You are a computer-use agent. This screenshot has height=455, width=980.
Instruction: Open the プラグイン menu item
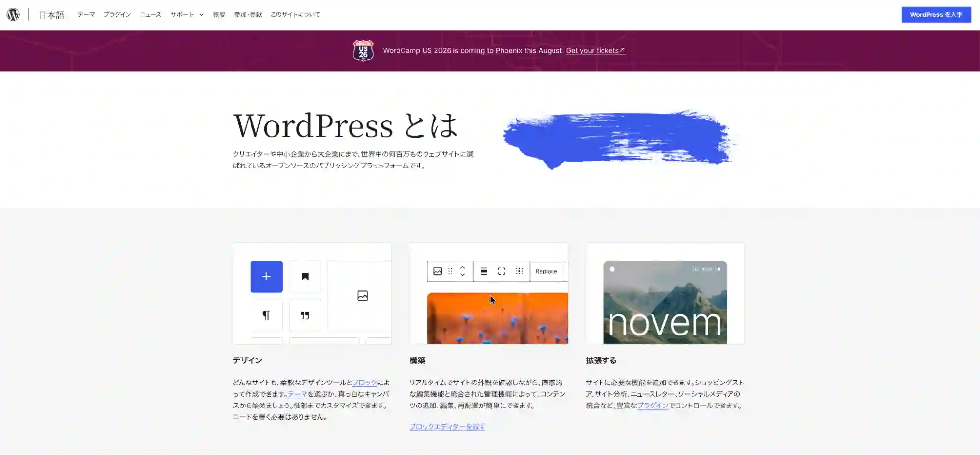117,15
